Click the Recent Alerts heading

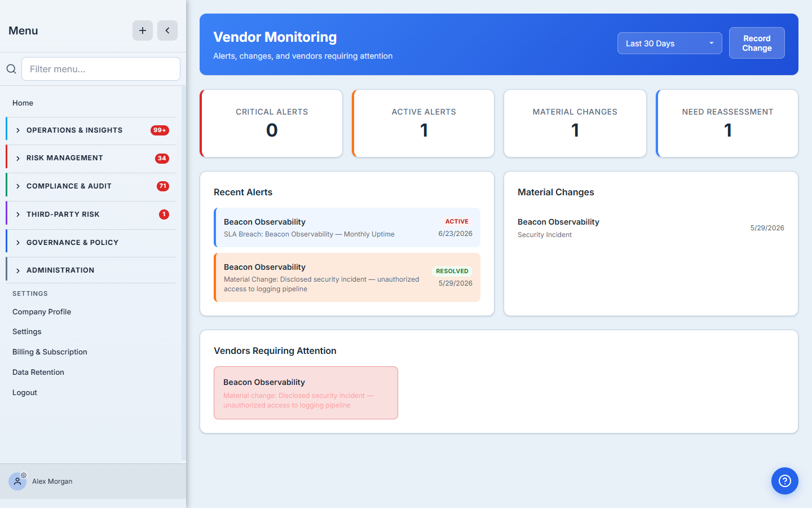243,192
